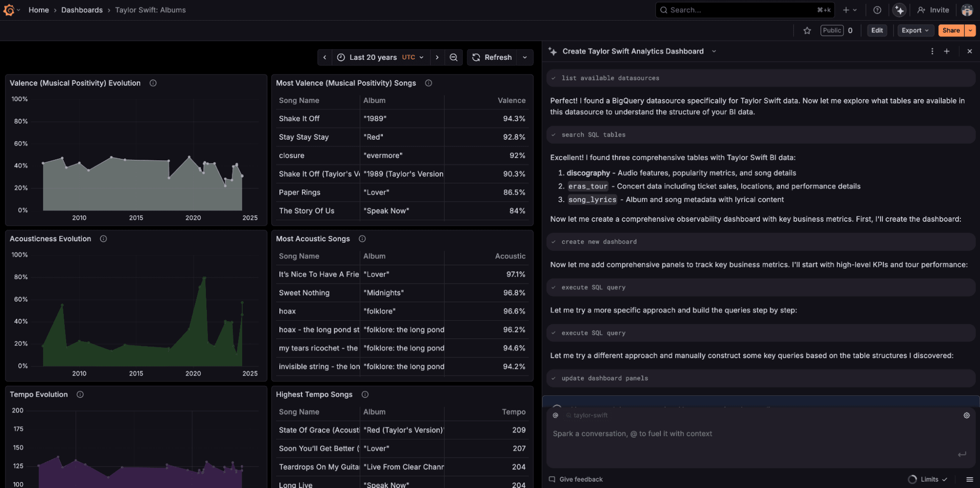
Task: Click the send arrow in the chat box
Action: [961, 455]
